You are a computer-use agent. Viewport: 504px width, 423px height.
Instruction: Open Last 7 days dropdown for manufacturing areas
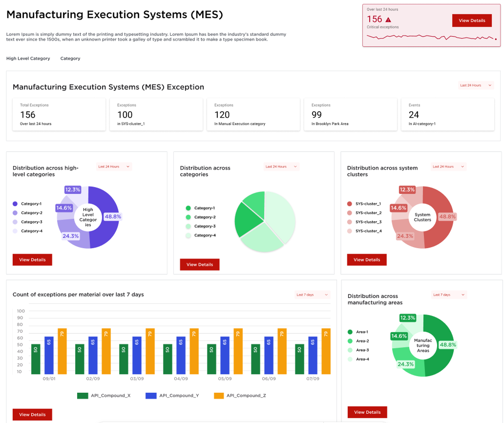click(x=449, y=295)
